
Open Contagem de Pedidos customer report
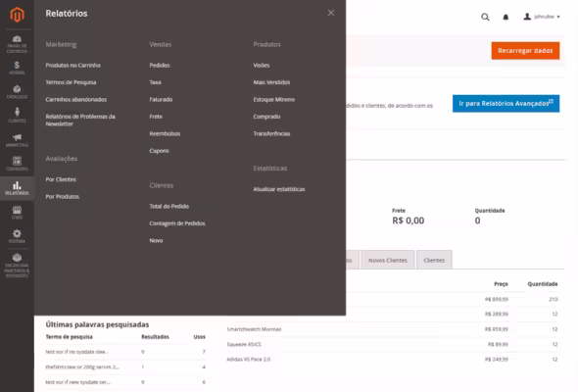[x=177, y=223]
